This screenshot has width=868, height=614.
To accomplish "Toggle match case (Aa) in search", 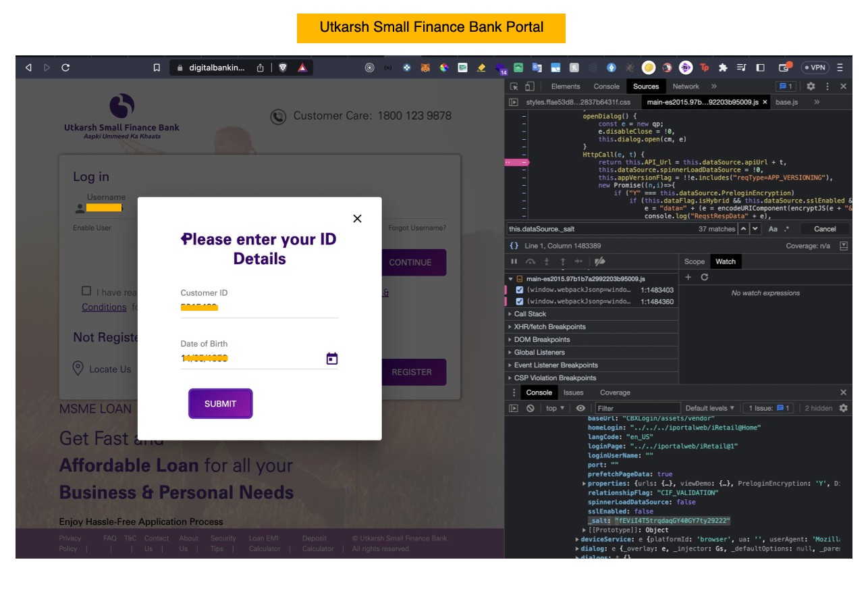I will 774,229.
